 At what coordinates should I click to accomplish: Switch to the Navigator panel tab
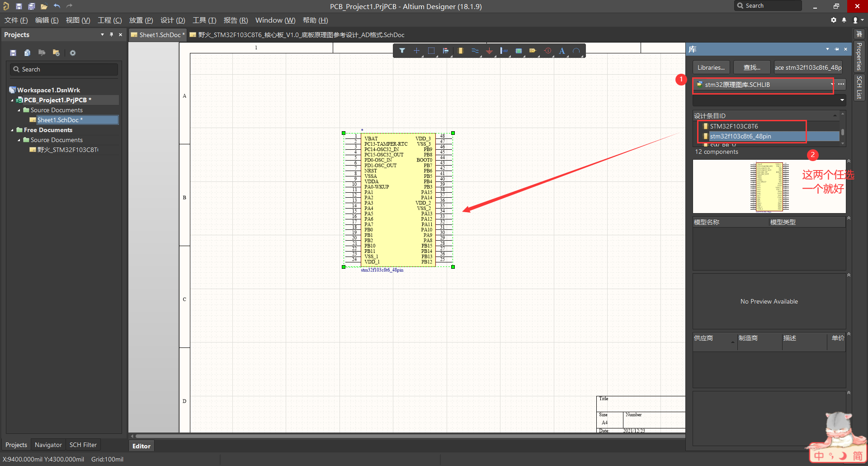48,445
